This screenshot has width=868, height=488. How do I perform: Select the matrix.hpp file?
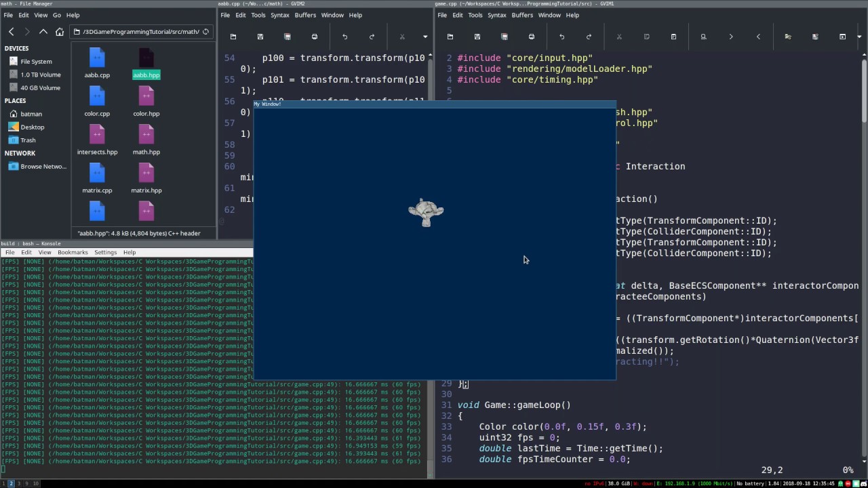146,179
